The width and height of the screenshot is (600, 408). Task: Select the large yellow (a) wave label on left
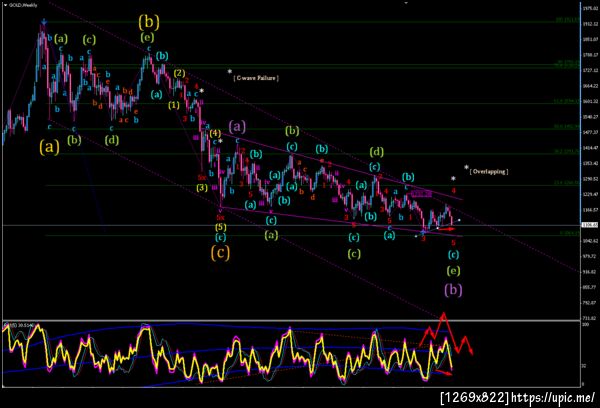point(49,147)
